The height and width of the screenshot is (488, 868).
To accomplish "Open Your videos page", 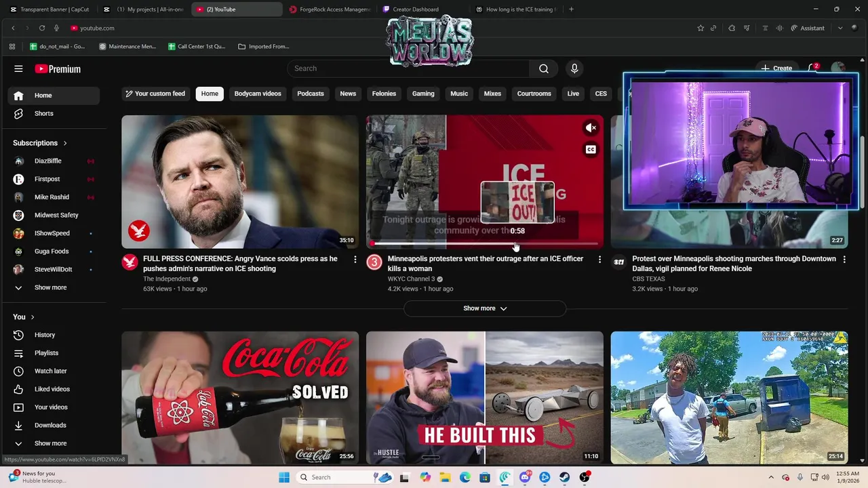I will click(x=54, y=407).
